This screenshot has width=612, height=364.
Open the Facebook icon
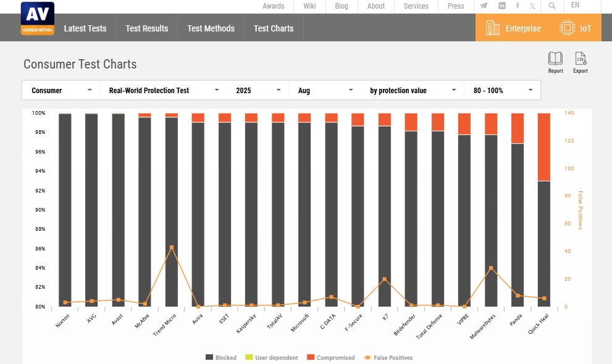tap(518, 6)
